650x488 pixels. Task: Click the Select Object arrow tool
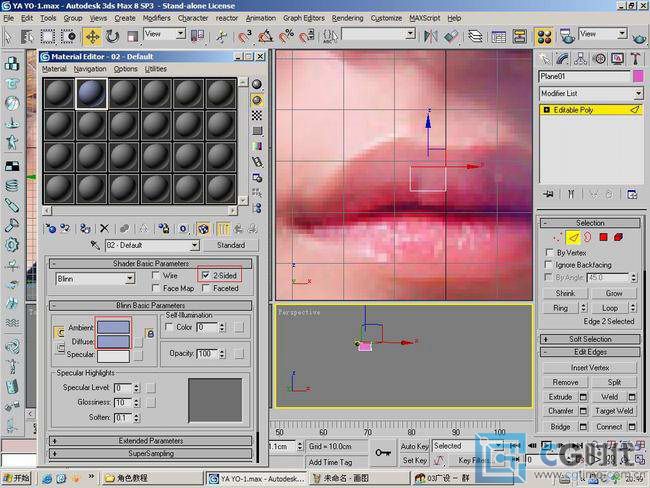pos(8,36)
